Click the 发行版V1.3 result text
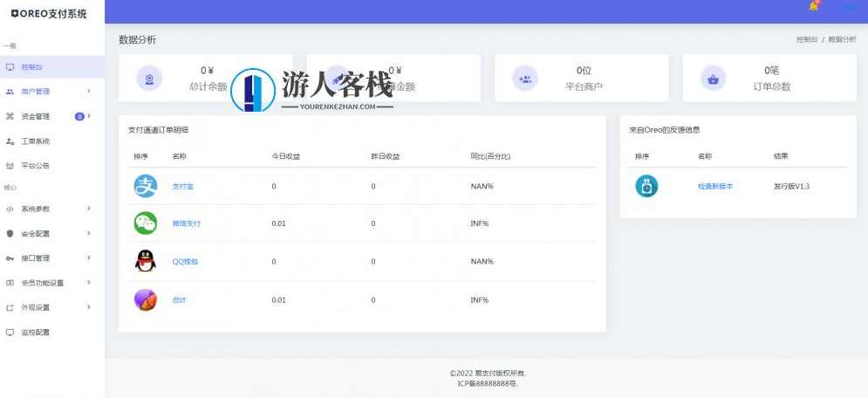 [791, 187]
